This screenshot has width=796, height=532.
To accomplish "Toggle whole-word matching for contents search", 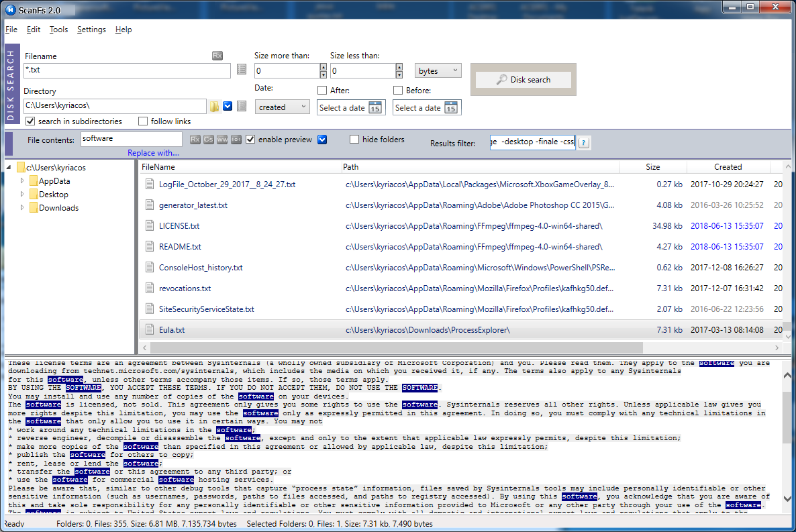I will coord(222,139).
